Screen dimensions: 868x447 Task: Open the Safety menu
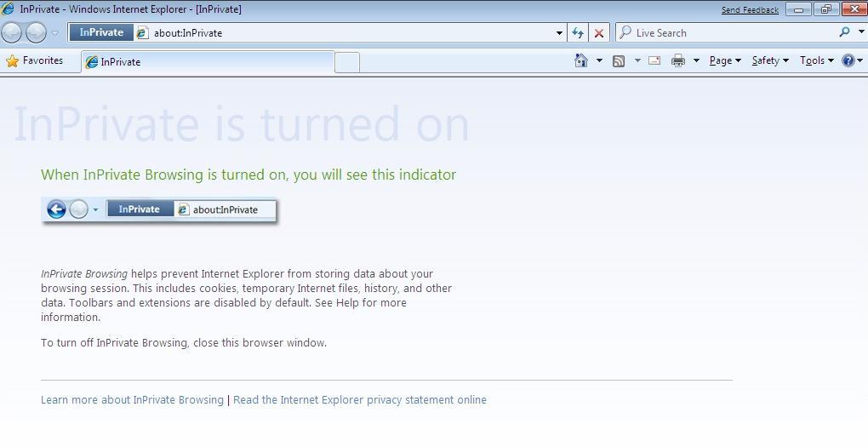(769, 60)
